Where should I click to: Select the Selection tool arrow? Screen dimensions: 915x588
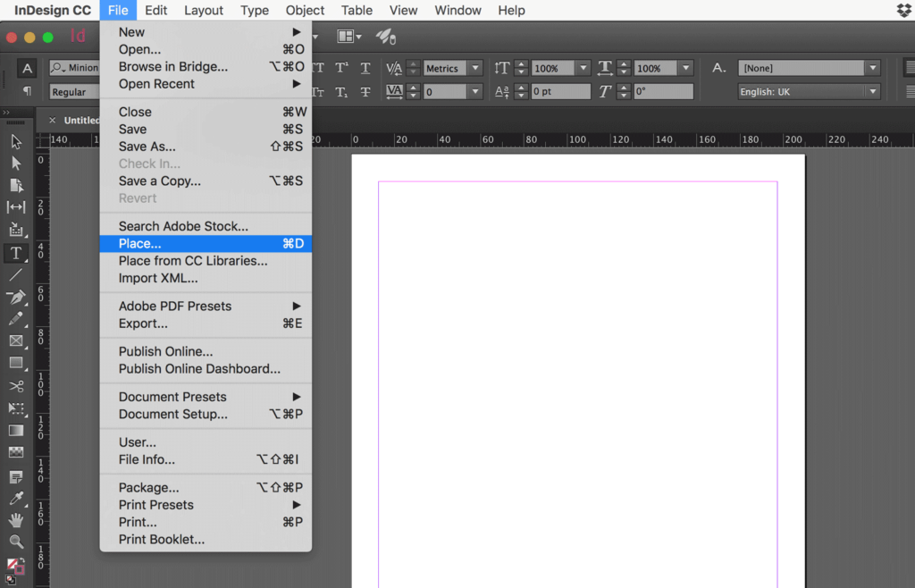pos(15,141)
